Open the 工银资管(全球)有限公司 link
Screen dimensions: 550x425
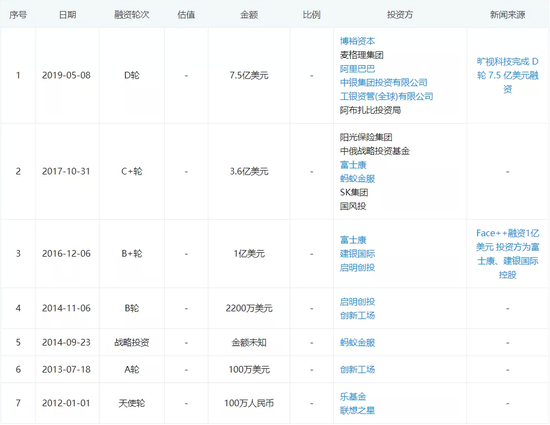[386, 96]
